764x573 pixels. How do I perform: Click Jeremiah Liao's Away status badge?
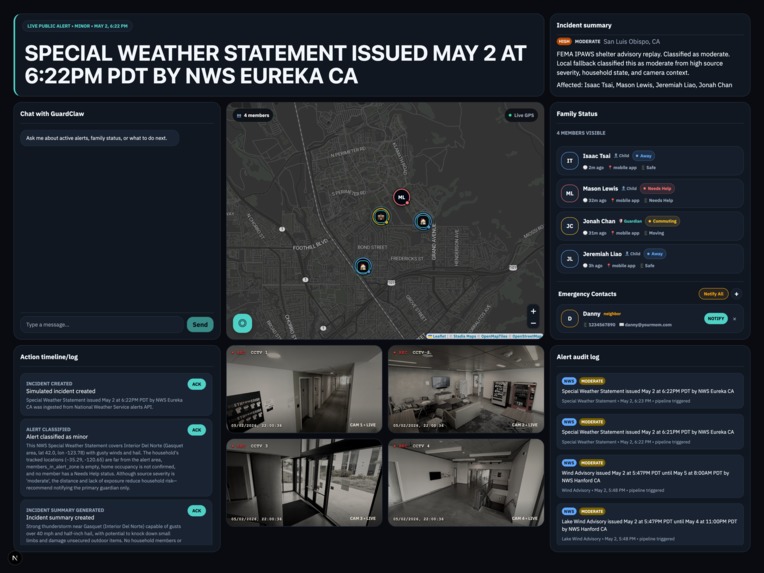654,254
